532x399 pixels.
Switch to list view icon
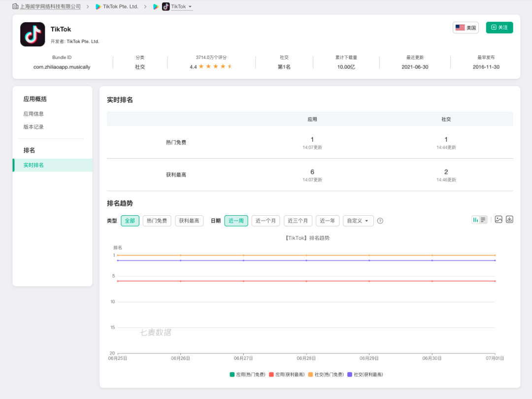click(483, 220)
